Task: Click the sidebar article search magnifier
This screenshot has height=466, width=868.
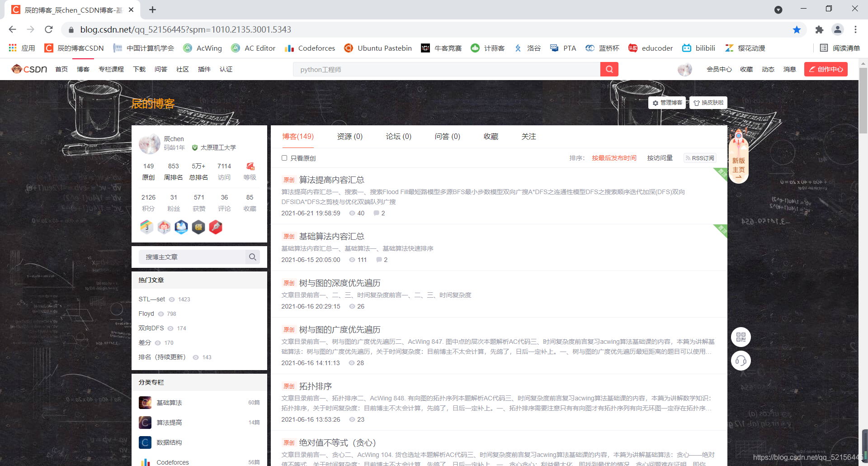Action: tap(253, 257)
